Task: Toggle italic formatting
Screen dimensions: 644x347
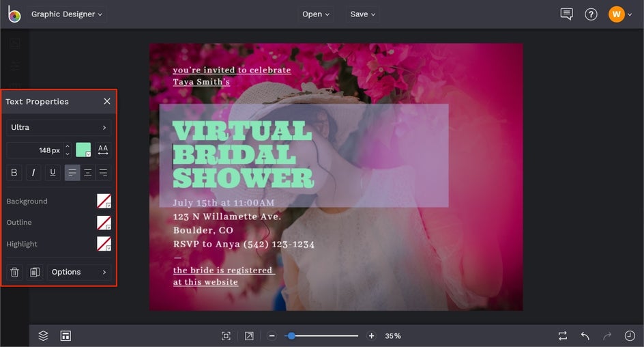Action: click(33, 173)
